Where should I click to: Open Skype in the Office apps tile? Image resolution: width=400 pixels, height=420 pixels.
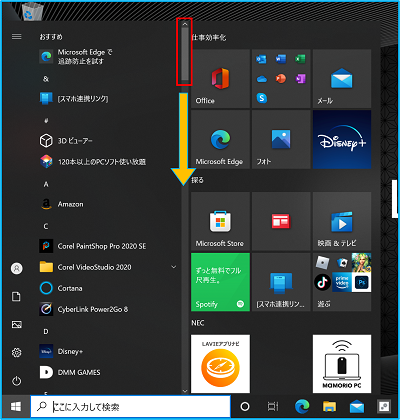coord(262,98)
